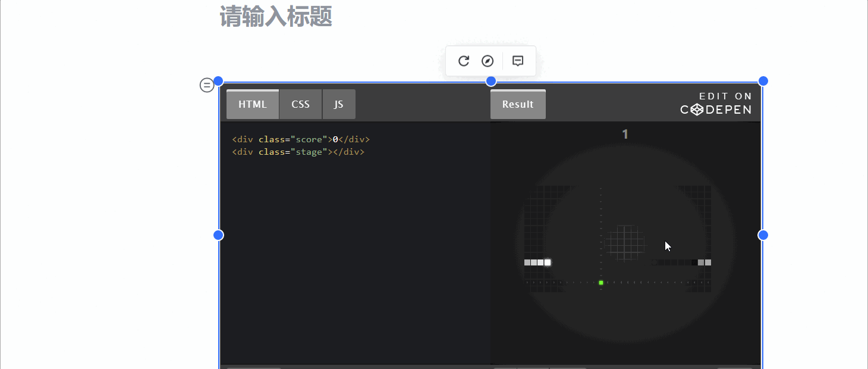Viewport: 868px width, 369px height.
Task: Click the div class="score" code line
Action: (301, 139)
